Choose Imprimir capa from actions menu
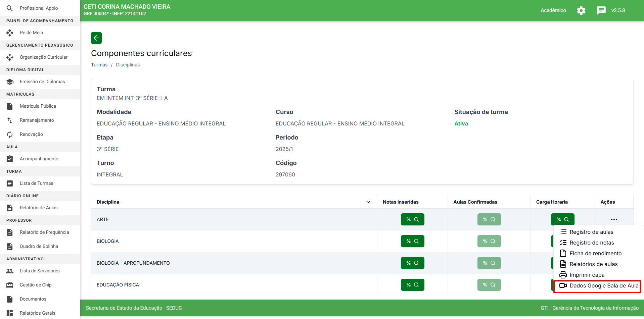644x319 pixels. 587,275
